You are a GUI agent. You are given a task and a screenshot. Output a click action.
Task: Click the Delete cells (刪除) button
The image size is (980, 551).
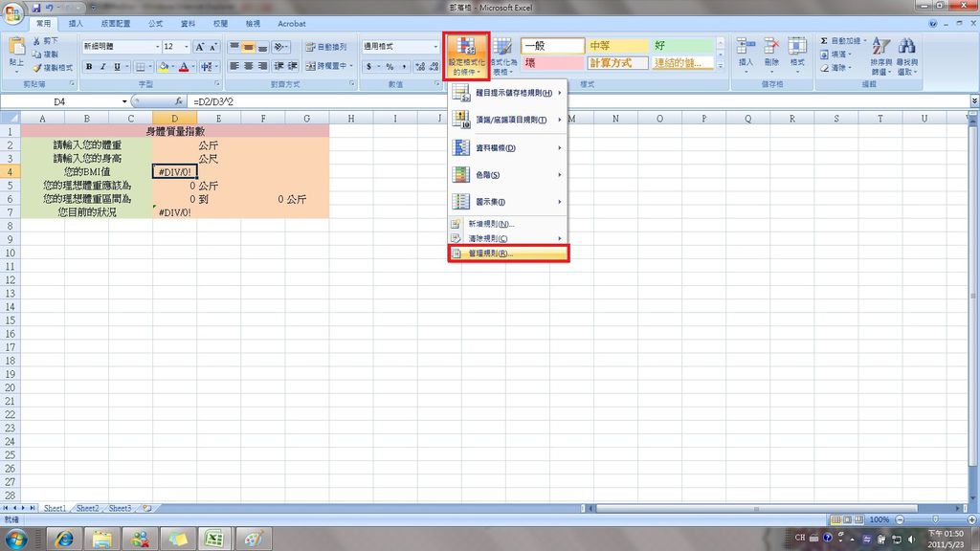(x=771, y=56)
